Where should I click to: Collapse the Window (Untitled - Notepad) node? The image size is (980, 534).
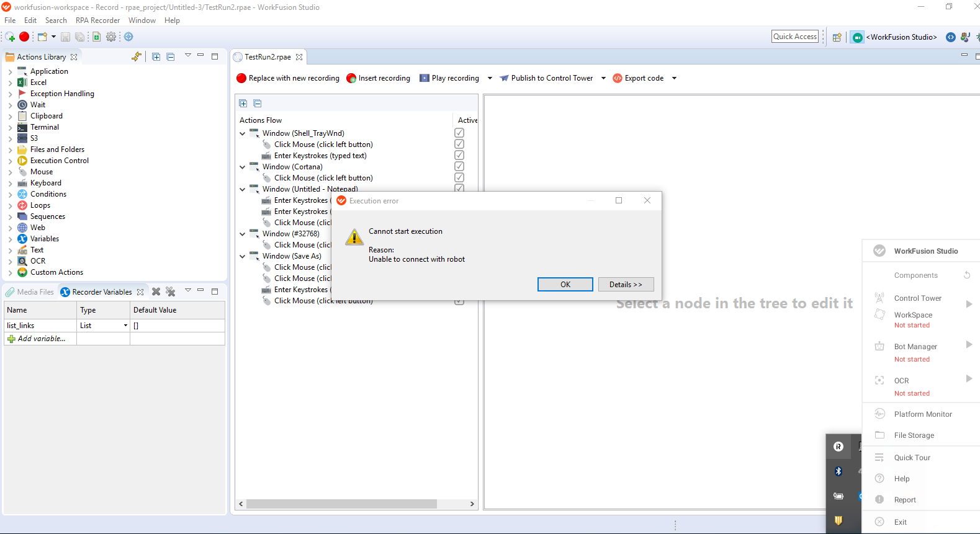(243, 189)
